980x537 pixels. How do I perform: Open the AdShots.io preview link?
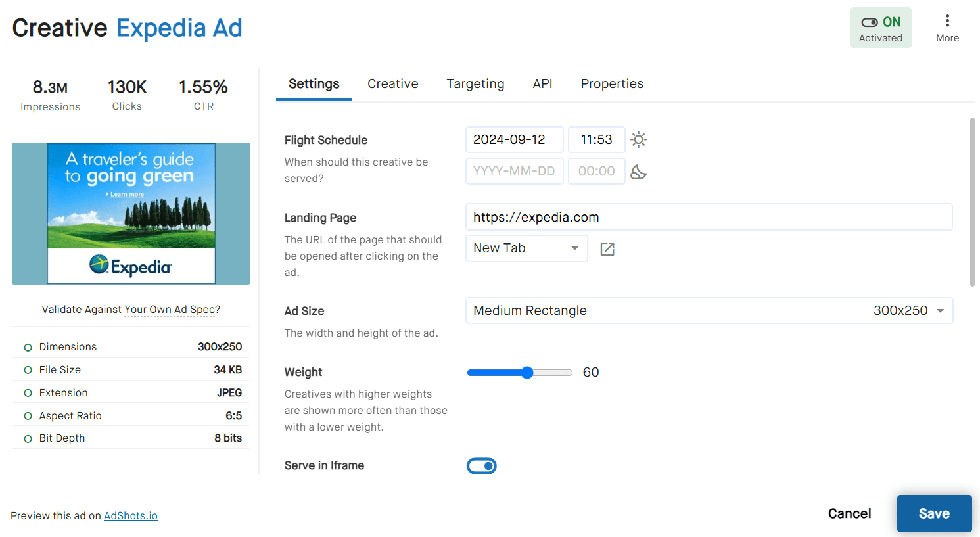click(x=131, y=516)
